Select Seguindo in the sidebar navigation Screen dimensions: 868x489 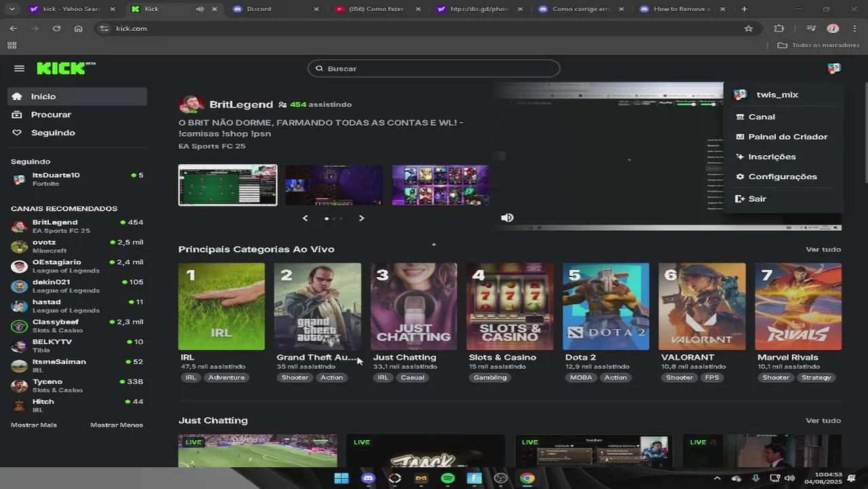coord(77,133)
